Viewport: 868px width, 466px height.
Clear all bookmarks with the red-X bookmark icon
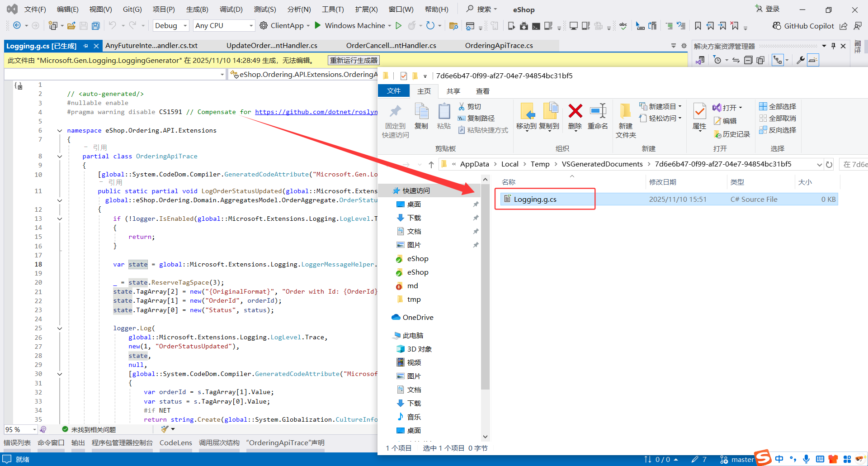pos(735,26)
